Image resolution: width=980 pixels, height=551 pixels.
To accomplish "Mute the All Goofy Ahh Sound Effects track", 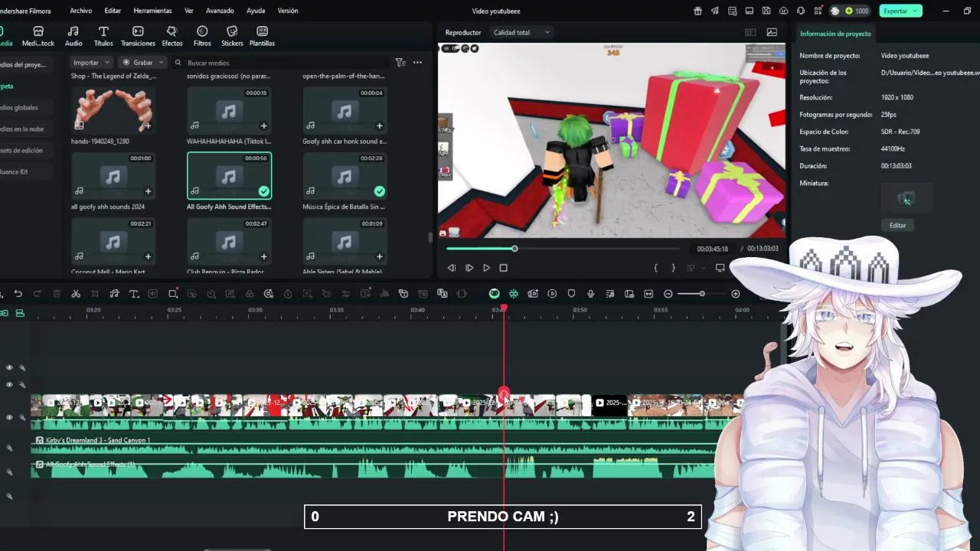I will coord(9,471).
